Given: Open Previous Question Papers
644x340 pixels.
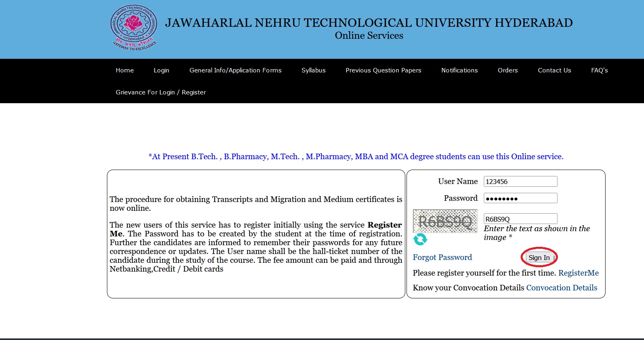Looking at the screenshot, I should [383, 70].
